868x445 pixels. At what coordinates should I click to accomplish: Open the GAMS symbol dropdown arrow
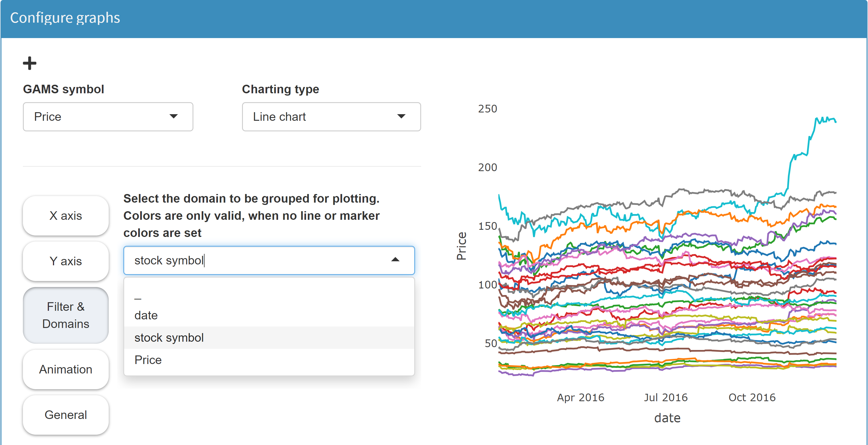pos(174,117)
